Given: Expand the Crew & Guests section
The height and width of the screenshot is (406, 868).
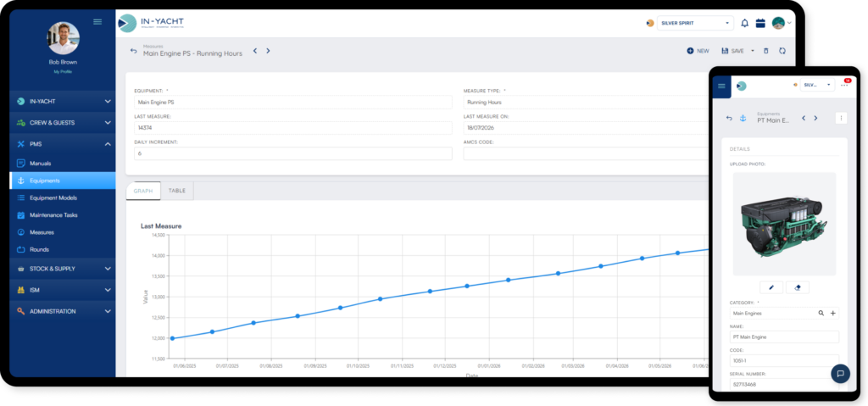Looking at the screenshot, I should [63, 122].
